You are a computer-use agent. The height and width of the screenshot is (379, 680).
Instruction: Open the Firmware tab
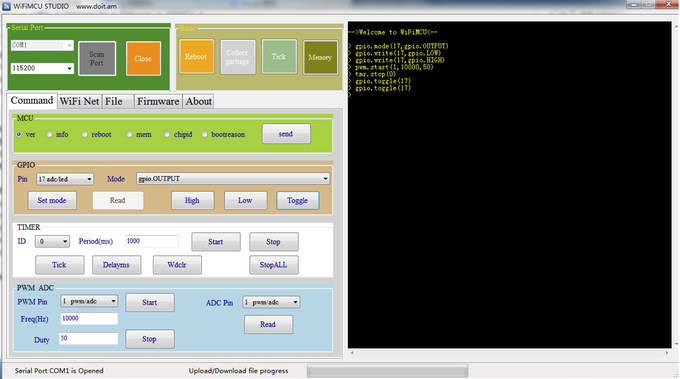(x=158, y=101)
